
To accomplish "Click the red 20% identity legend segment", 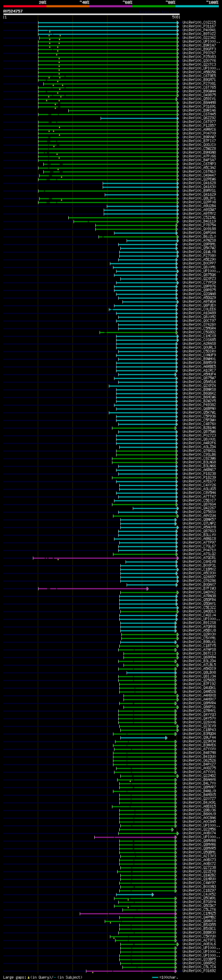I will click(x=25, y=6).
